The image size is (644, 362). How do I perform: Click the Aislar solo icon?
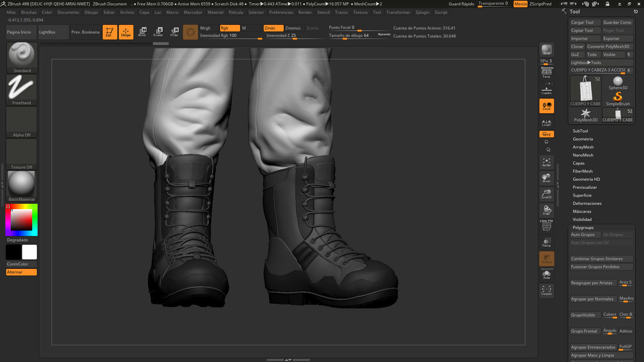tap(546, 274)
